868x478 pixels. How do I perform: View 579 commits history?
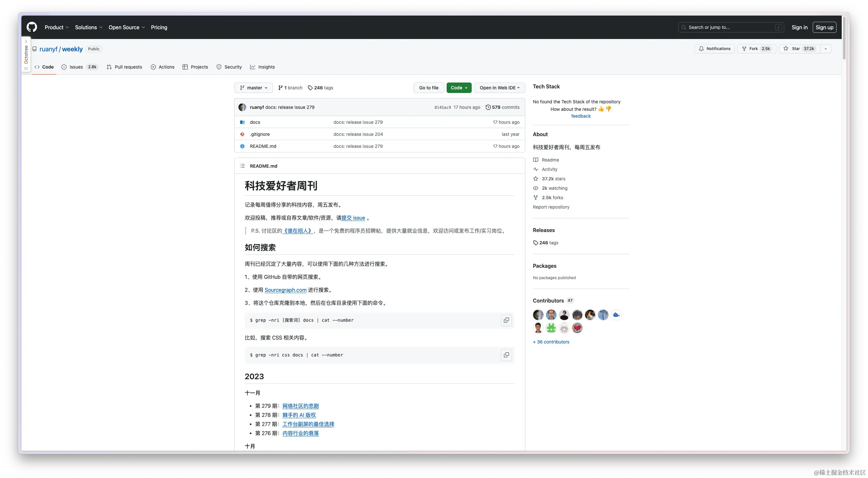[503, 107]
